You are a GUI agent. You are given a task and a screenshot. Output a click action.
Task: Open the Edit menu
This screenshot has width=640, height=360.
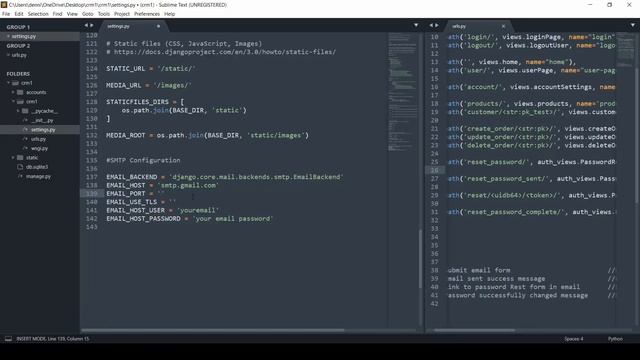click(x=19, y=14)
